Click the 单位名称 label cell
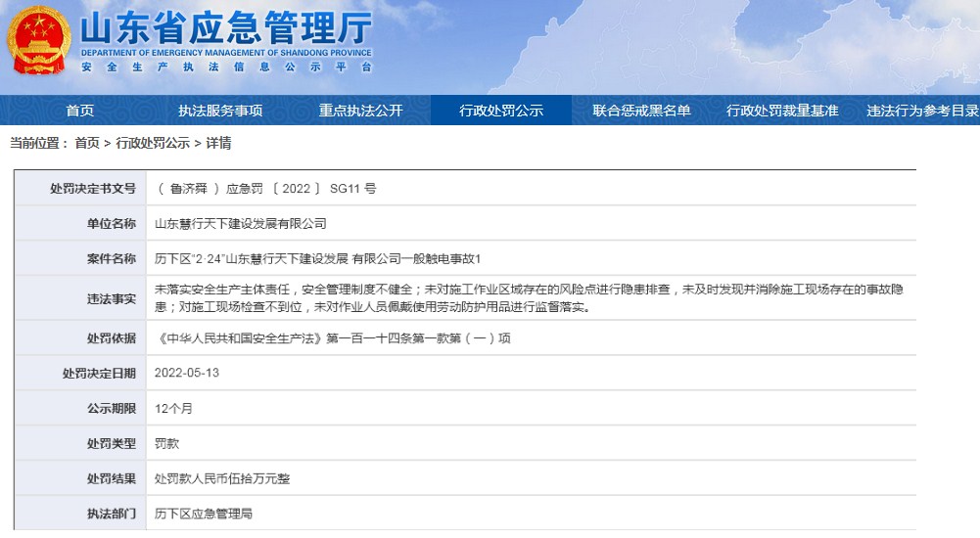The width and height of the screenshot is (980, 538). pos(80,223)
